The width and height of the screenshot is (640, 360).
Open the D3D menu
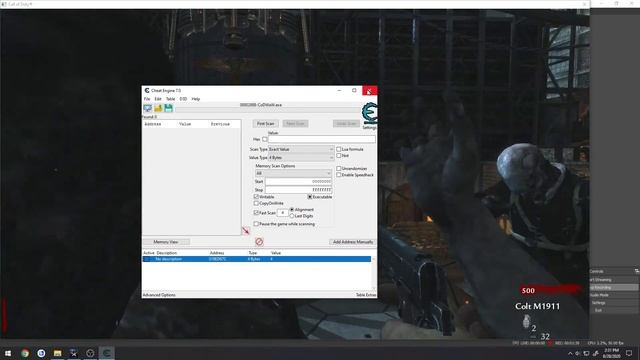[183, 99]
